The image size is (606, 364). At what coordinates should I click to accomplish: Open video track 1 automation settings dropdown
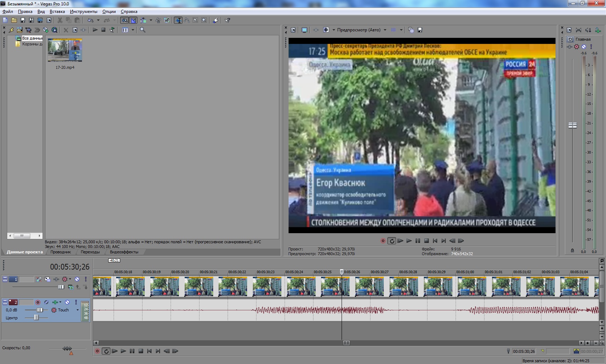[70, 279]
